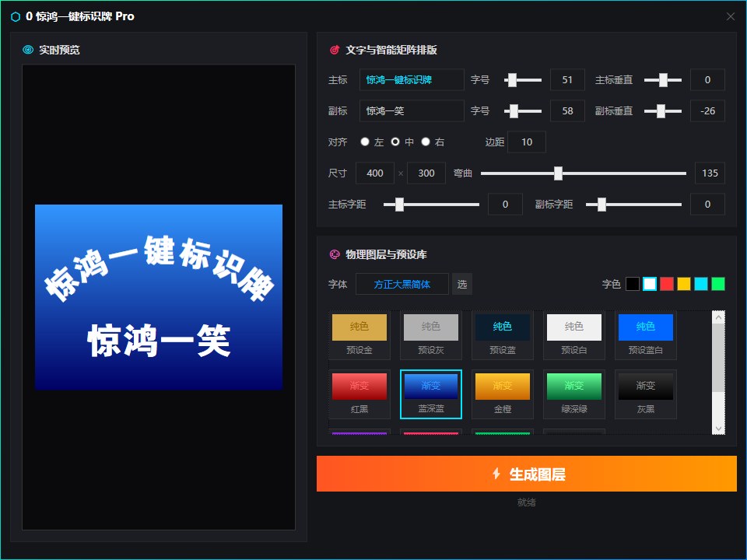
Task: Click the font name field 方正大黑简体
Action: coord(402,284)
